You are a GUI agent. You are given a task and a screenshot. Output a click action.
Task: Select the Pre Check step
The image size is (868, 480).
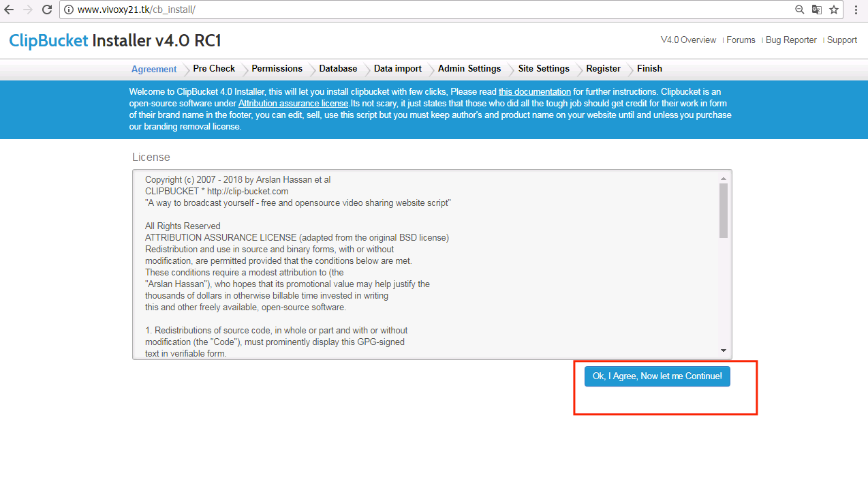click(214, 69)
